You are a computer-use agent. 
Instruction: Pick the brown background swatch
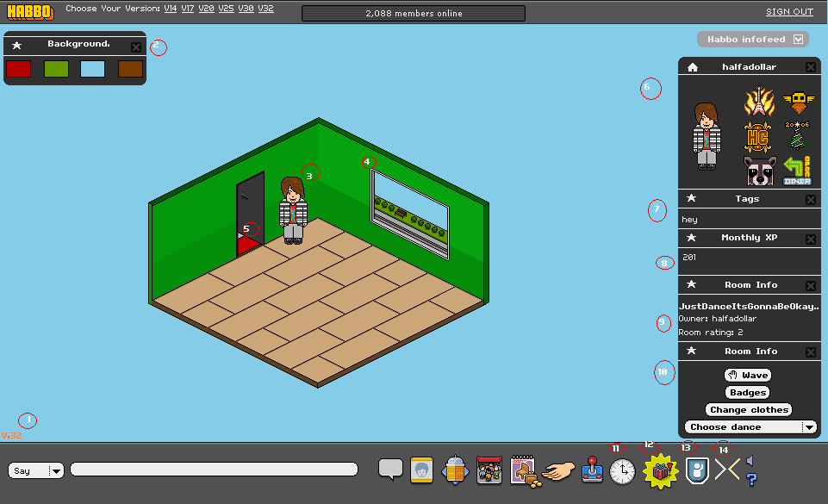[130, 69]
